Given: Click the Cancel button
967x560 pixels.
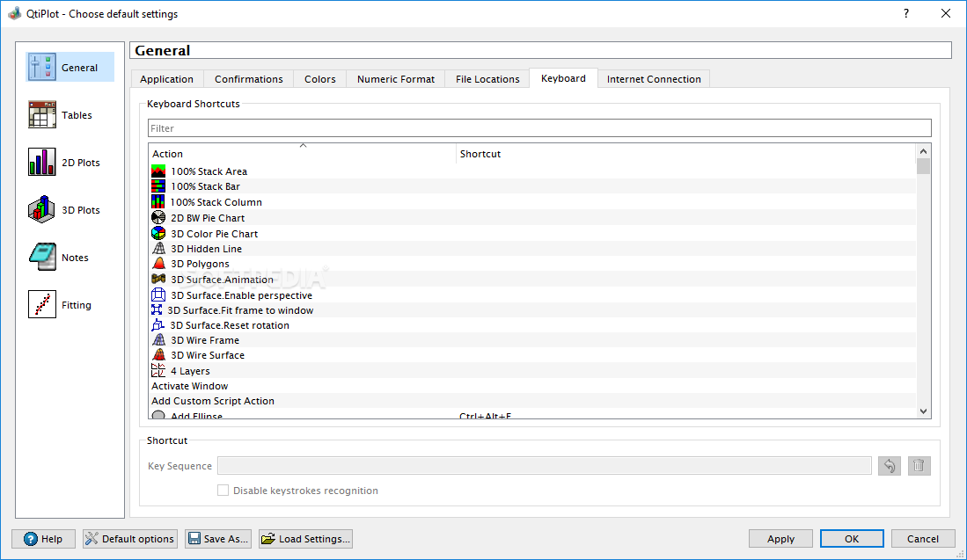Looking at the screenshot, I should 923,538.
